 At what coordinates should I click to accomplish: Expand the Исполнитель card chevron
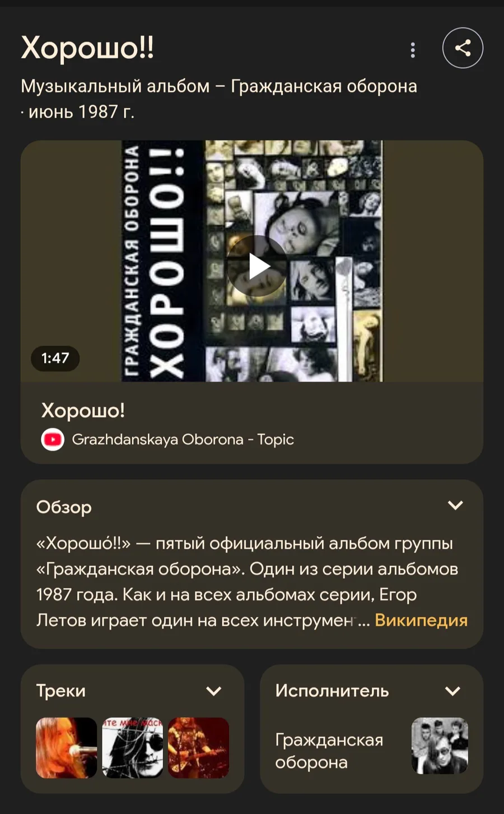pos(452,691)
